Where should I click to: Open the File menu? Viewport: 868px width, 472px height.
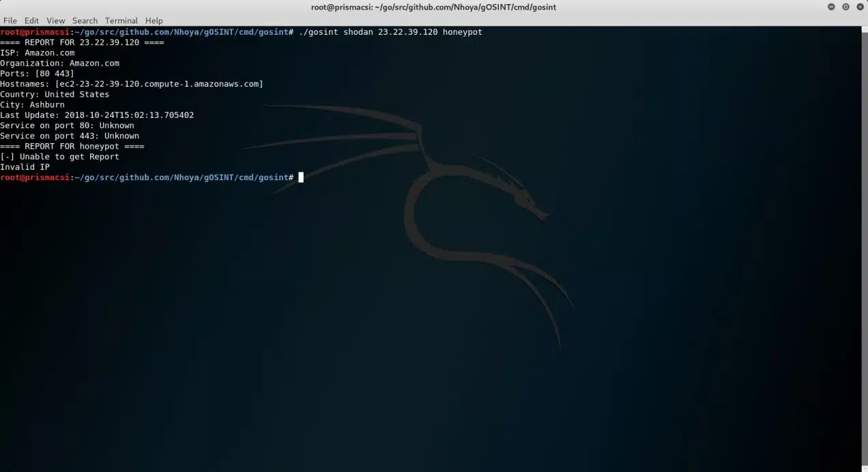tap(10, 20)
